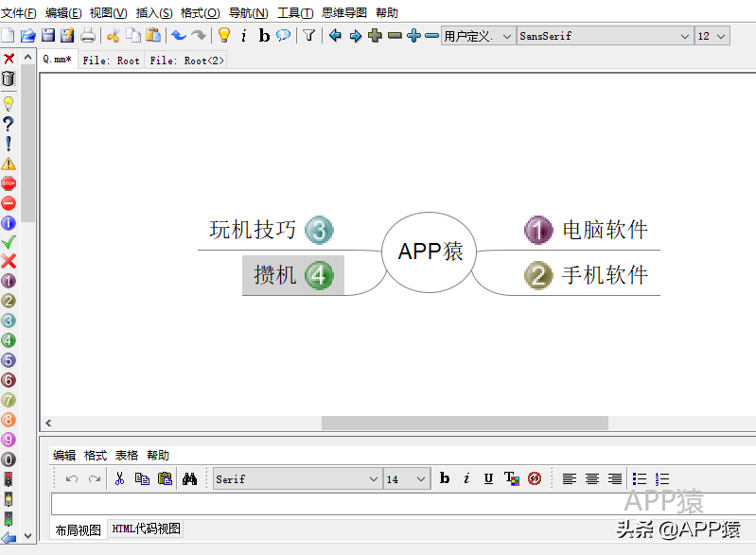756x555 pixels.
Task: Toggle bold in the main toolbar
Action: pyautogui.click(x=264, y=36)
